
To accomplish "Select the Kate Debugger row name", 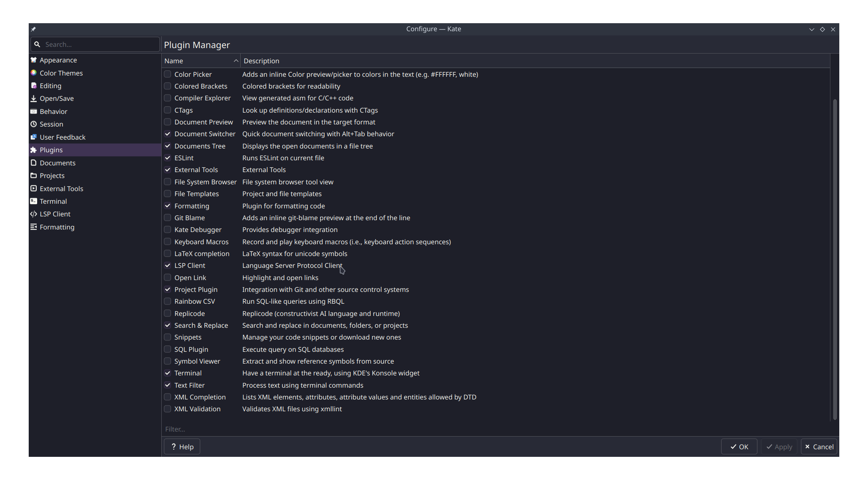I will tap(198, 229).
